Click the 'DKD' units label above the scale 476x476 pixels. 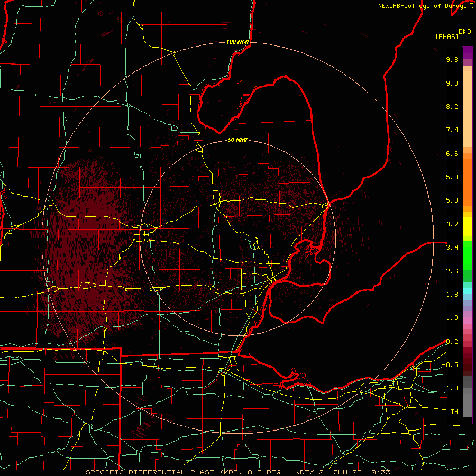tap(465, 32)
